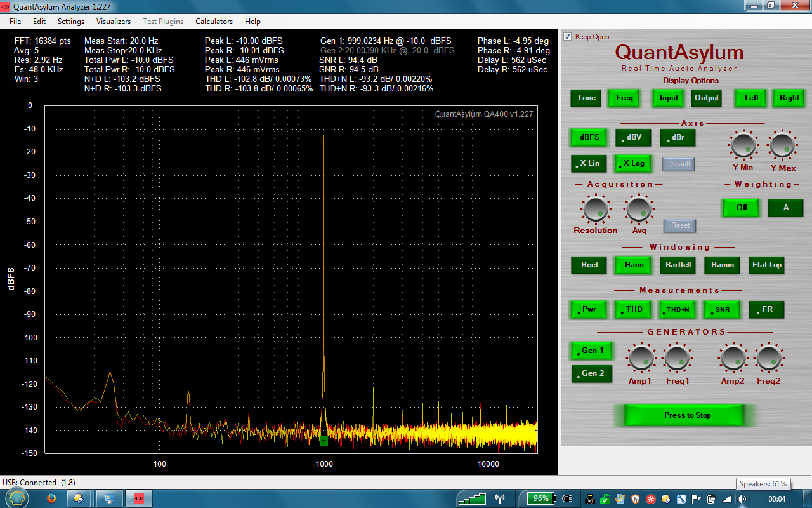812x508 pixels.
Task: Select Bartlett windowing
Action: 678,265
